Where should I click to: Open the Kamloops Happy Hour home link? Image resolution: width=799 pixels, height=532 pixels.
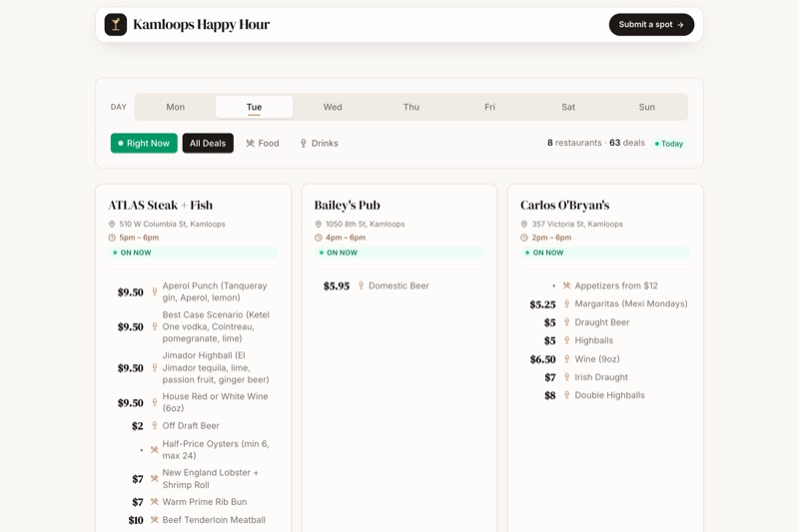point(188,24)
